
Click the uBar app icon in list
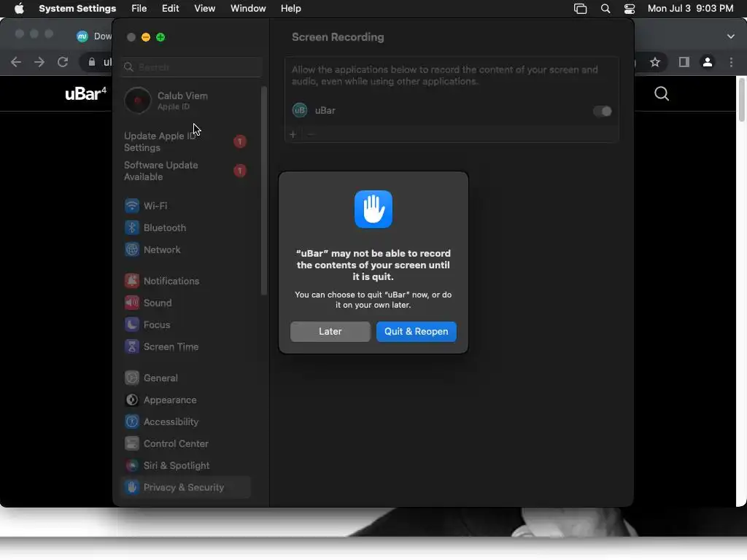300,111
